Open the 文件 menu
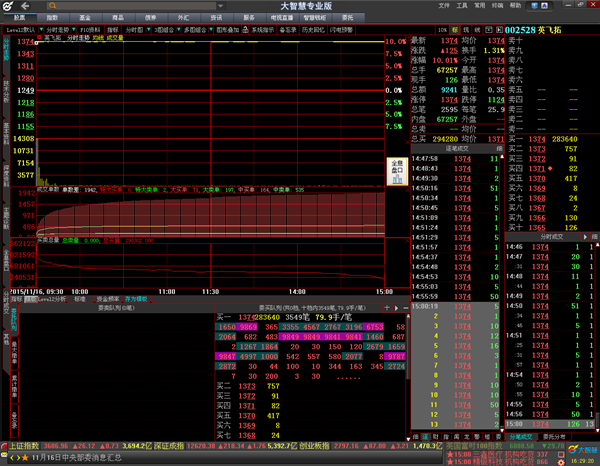This screenshot has height=466, width=600. coord(444,5)
